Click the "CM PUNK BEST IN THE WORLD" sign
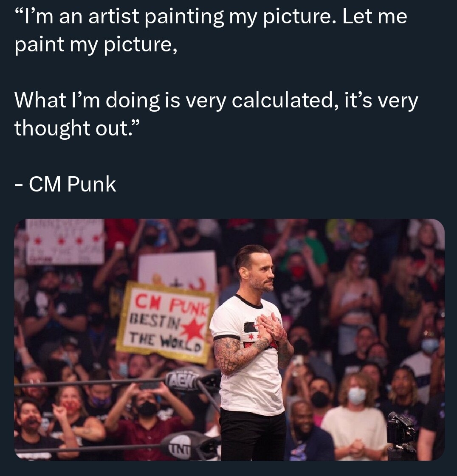Screen dimensions: 457x476 [166, 323]
